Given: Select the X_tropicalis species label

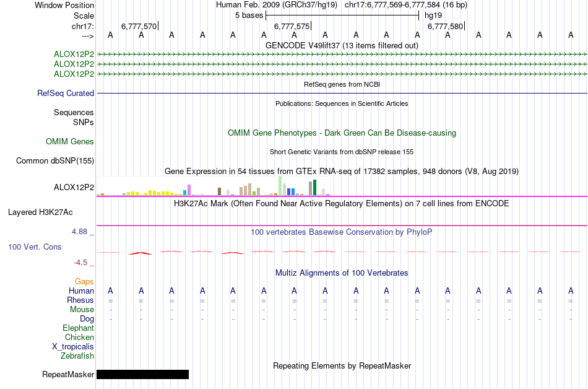Looking at the screenshot, I should click(73, 347).
